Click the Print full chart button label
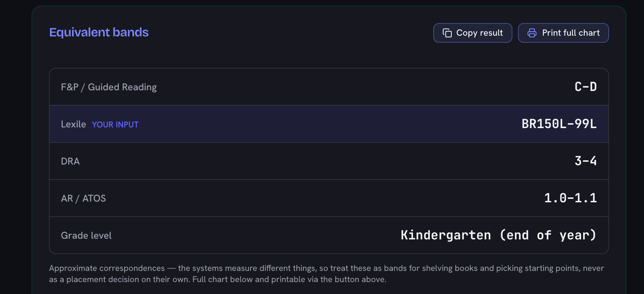 571,33
